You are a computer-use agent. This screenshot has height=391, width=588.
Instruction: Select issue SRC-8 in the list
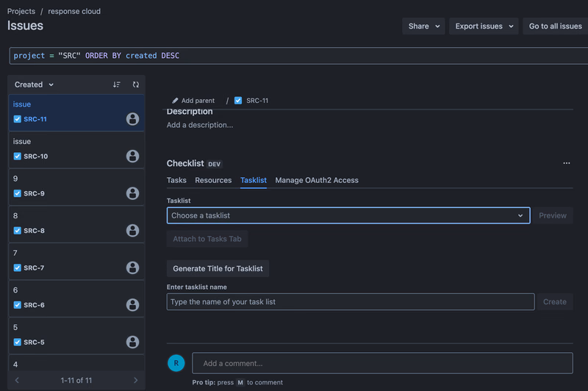[x=76, y=224]
